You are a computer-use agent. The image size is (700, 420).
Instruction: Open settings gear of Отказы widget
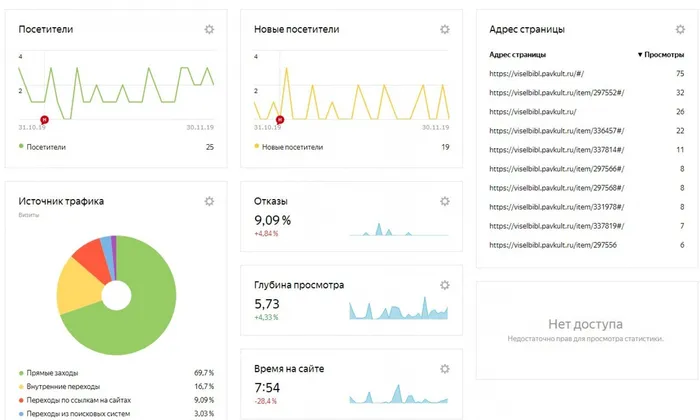pyautogui.click(x=445, y=201)
